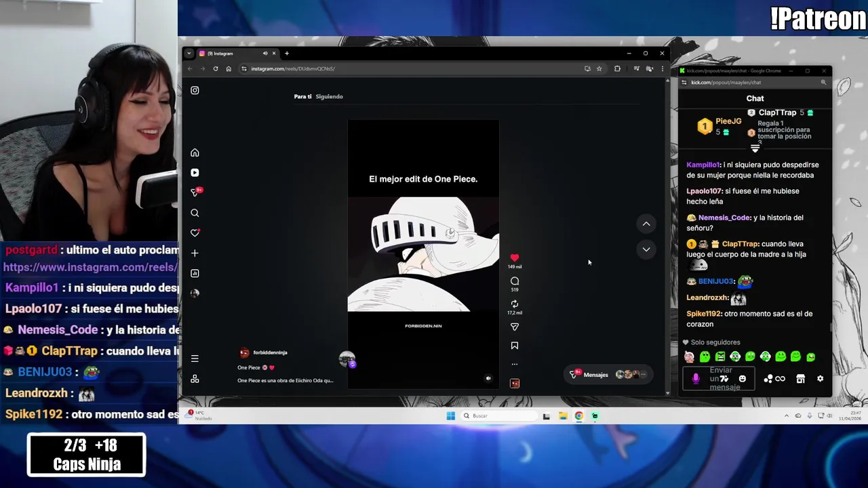Open Instagram logo home link
868x488 pixels.
coord(195,90)
